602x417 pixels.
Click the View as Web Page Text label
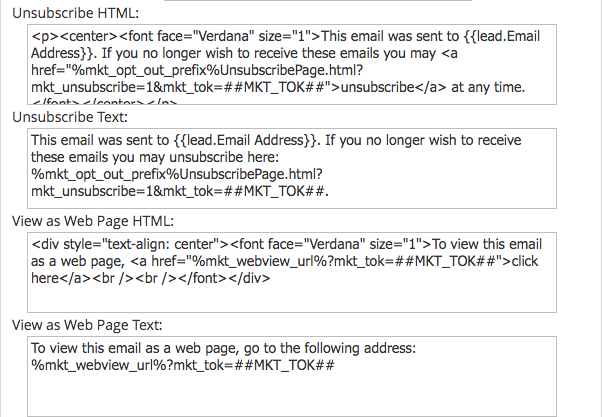click(x=87, y=325)
